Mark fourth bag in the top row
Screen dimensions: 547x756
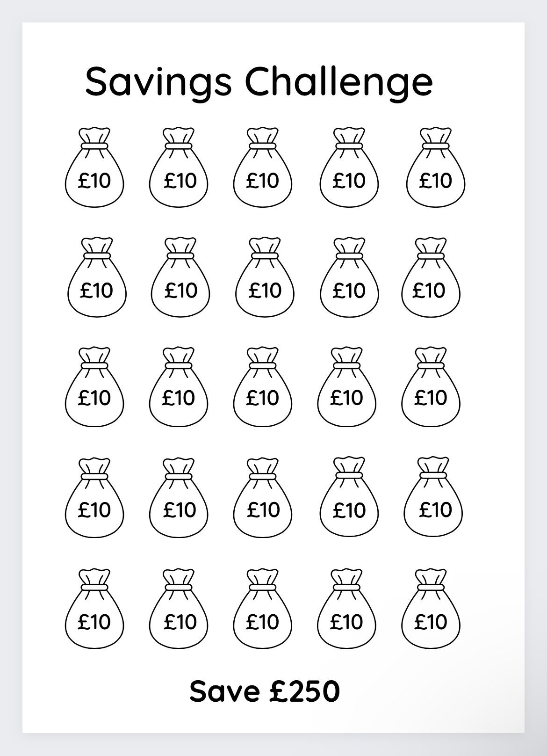[350, 167]
